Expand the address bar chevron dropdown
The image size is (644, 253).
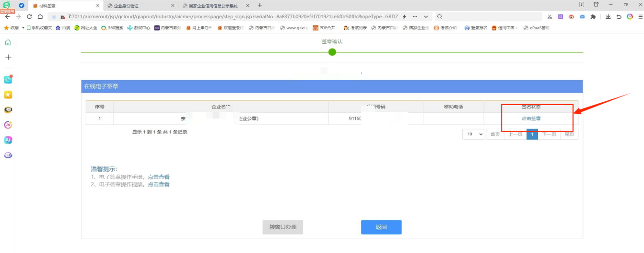click(x=426, y=16)
